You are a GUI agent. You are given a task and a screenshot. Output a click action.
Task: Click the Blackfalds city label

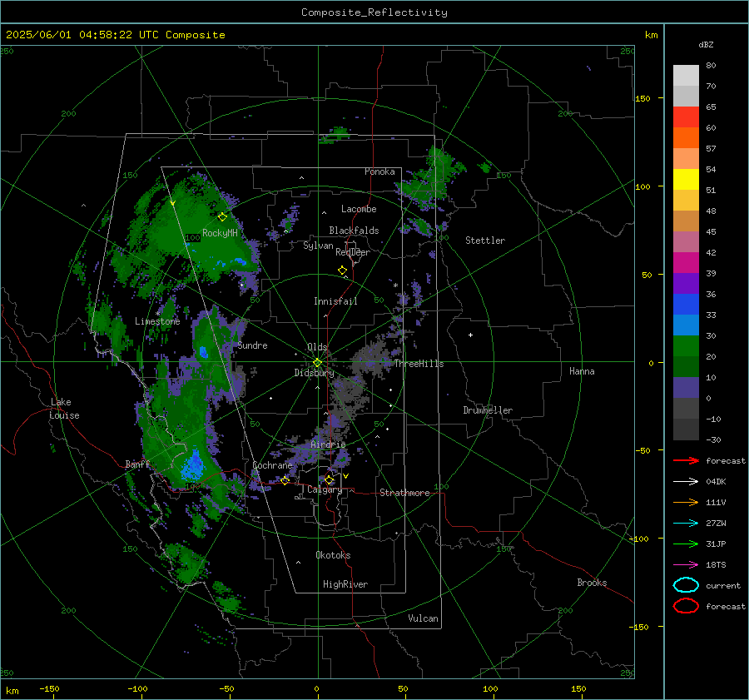pos(354,231)
